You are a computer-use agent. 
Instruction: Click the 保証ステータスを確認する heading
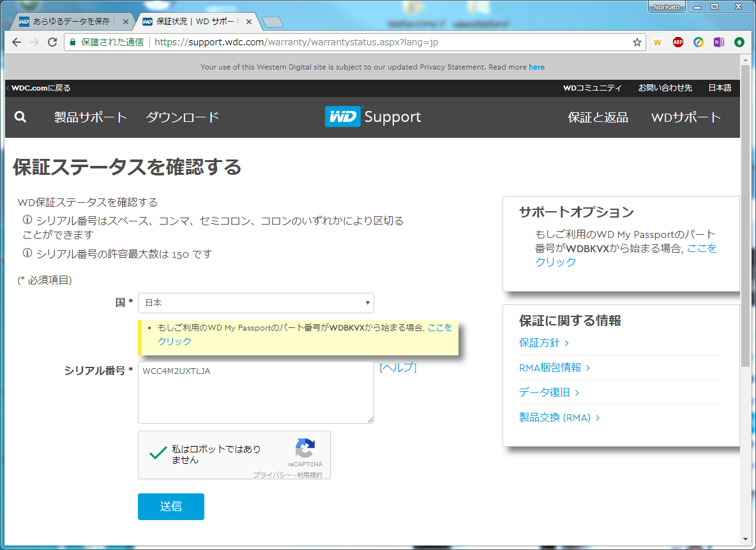click(x=127, y=167)
